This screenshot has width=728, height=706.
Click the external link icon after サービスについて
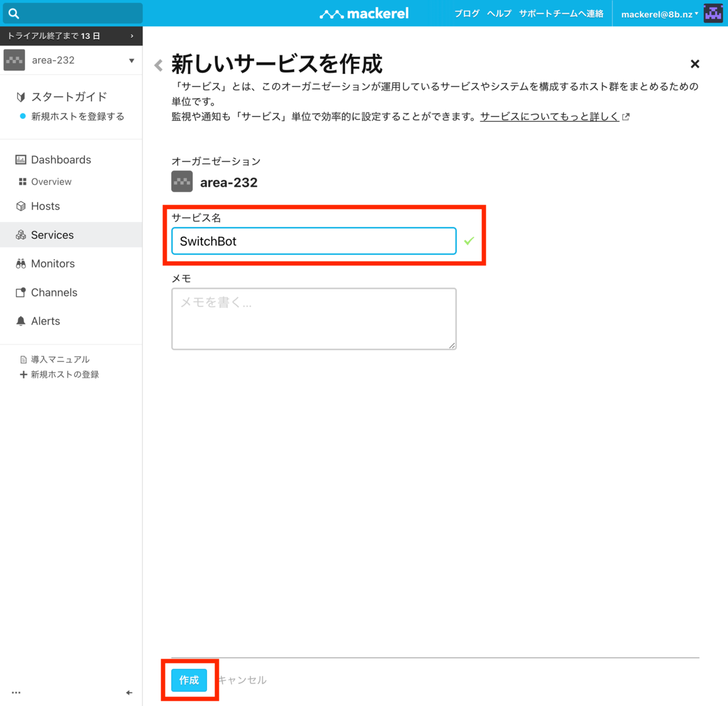(x=626, y=116)
